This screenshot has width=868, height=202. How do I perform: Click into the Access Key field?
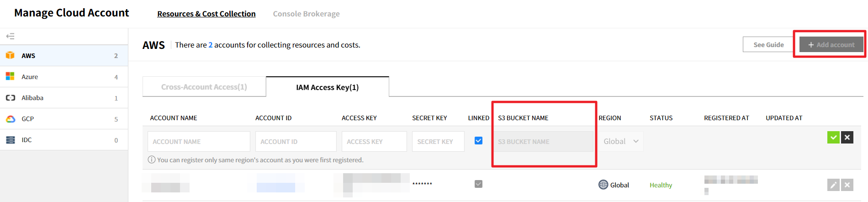click(x=374, y=142)
